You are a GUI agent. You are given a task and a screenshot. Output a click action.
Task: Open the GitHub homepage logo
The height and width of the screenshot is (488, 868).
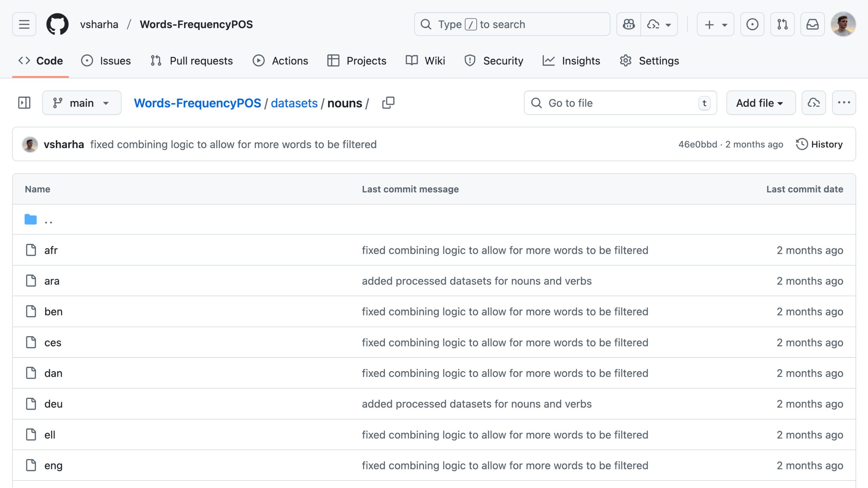tap(57, 24)
